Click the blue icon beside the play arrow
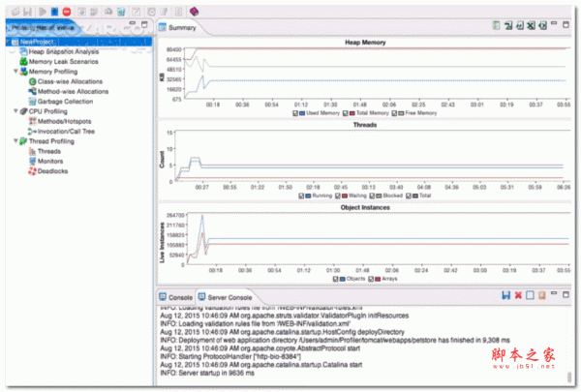 54,12
